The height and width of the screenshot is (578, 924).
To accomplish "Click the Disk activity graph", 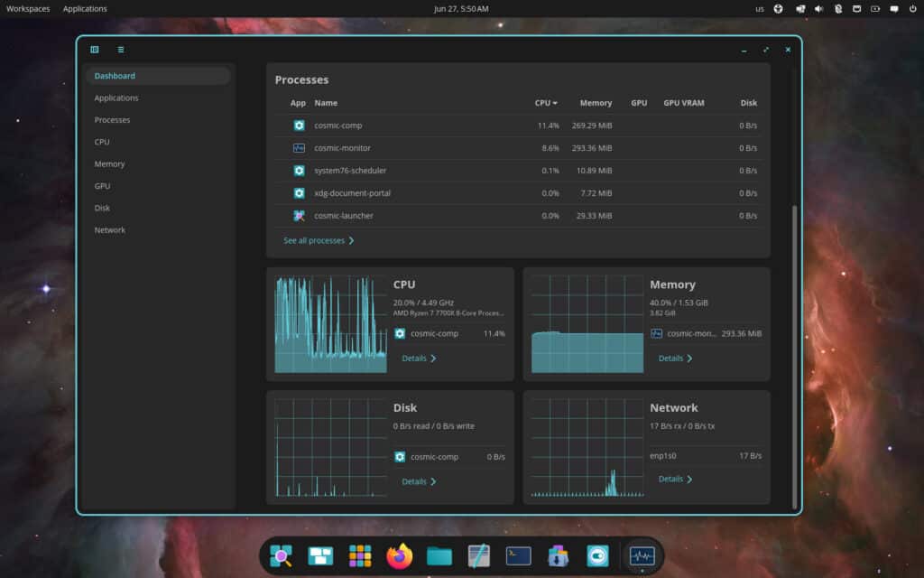I will (330, 448).
